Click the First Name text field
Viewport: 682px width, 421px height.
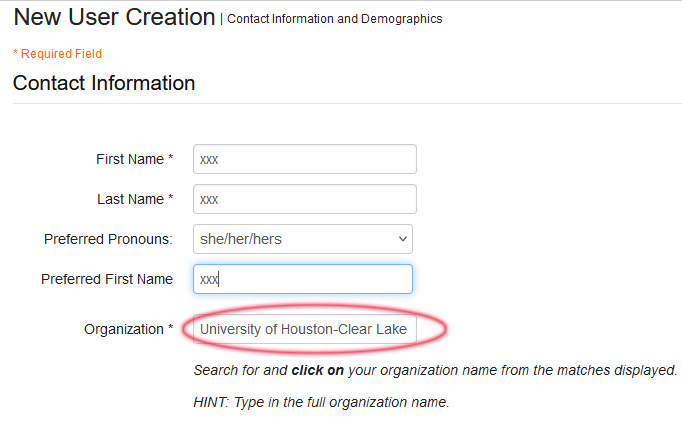(304, 159)
